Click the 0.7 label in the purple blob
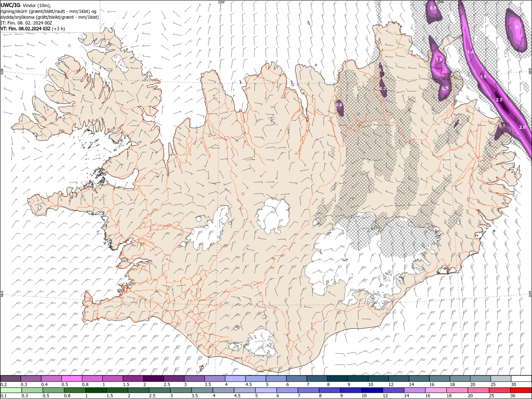Image resolution: width=532 pixels, height=399 pixels. 518,27
